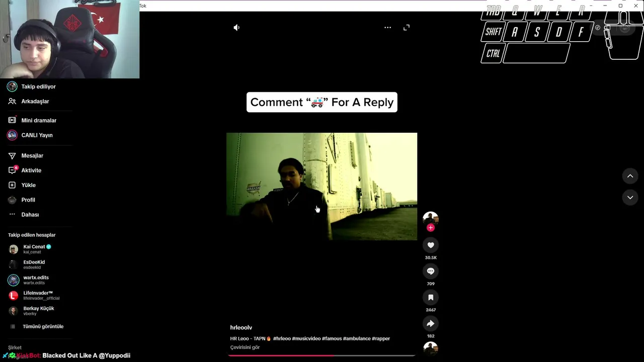Click the 30.5K likes count

click(x=431, y=258)
